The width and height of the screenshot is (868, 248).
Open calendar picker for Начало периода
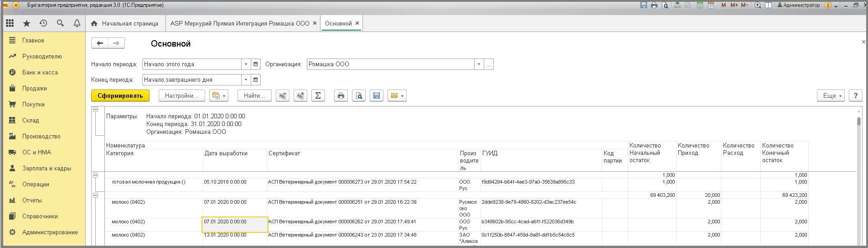pos(256,64)
